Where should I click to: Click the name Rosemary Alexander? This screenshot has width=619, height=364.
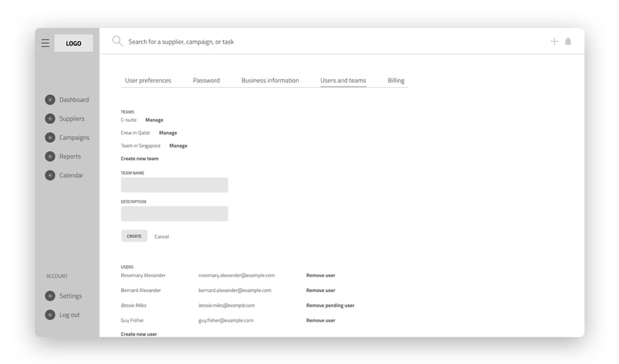(x=144, y=275)
